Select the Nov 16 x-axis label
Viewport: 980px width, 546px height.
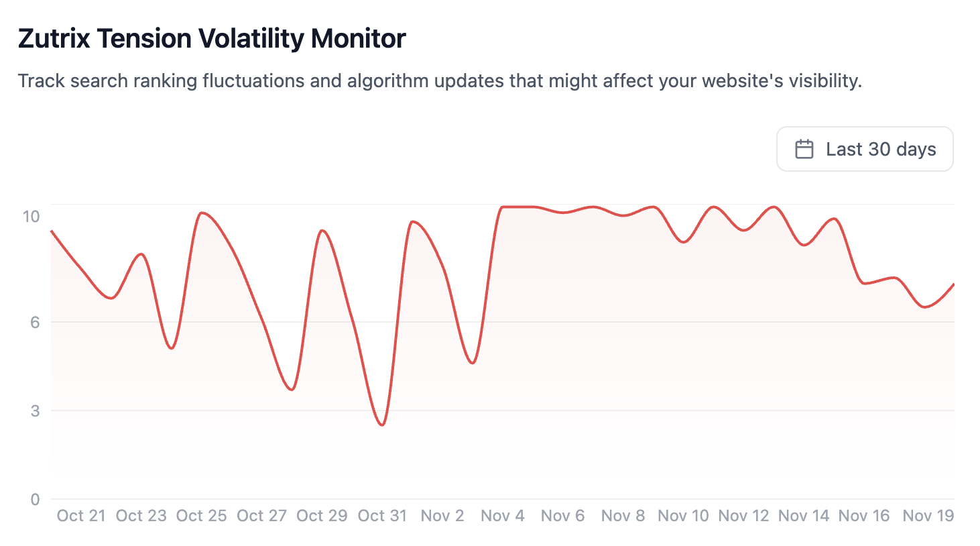[x=864, y=516]
